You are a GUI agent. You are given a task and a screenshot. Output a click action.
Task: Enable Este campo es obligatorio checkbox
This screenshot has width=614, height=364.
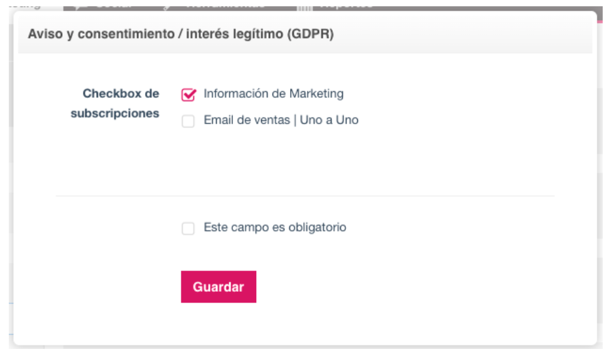pyautogui.click(x=188, y=228)
